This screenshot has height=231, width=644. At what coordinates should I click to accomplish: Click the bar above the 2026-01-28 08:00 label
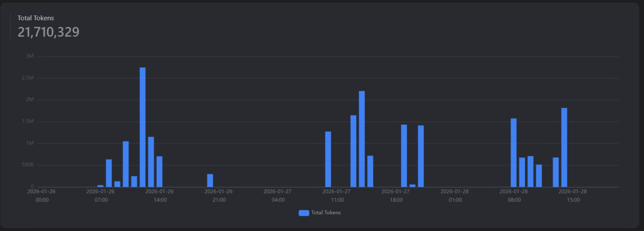pyautogui.click(x=514, y=153)
